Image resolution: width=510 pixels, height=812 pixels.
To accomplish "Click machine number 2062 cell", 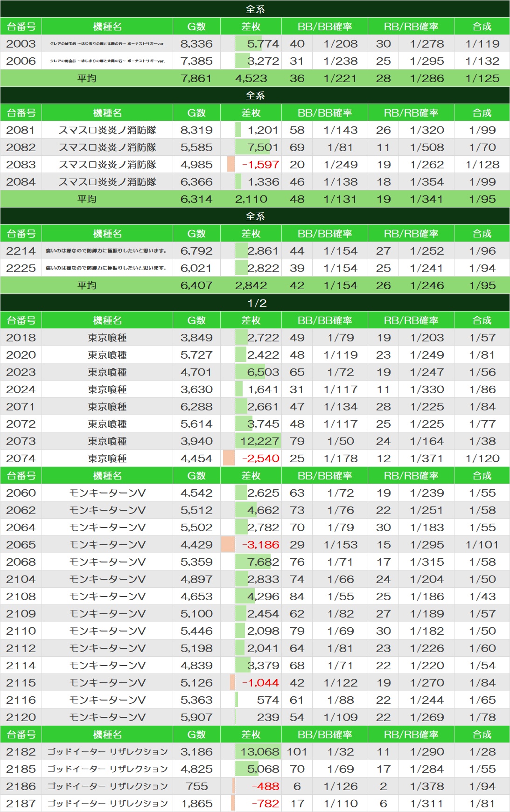I will tap(21, 510).
